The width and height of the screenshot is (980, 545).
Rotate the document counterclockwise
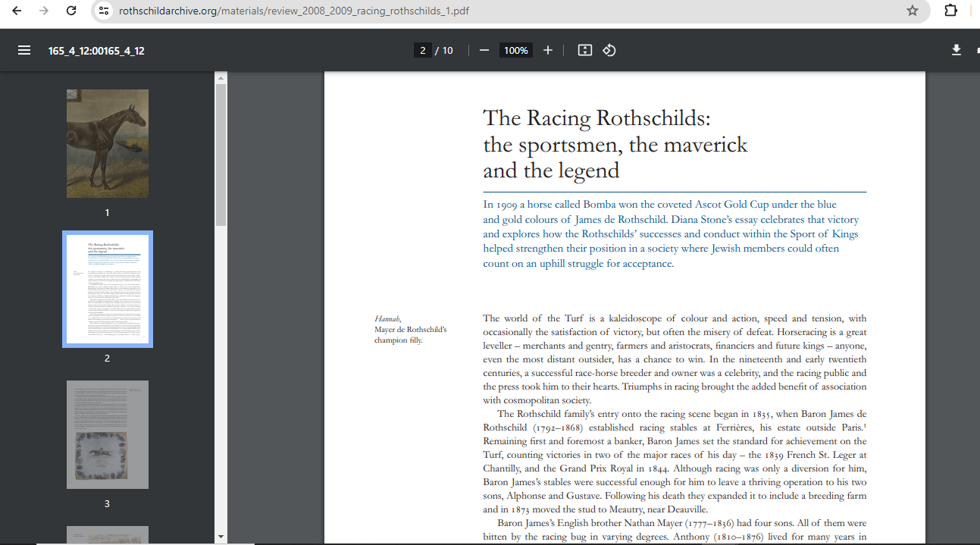(x=609, y=51)
